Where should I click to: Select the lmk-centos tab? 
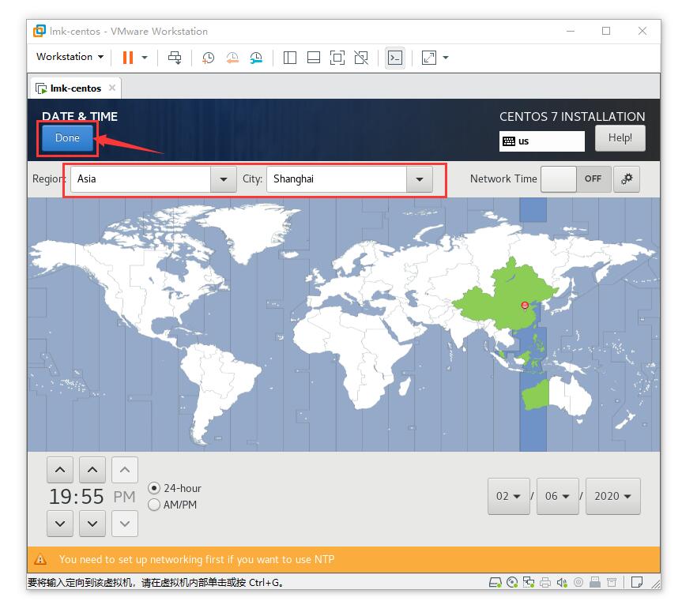pos(76,88)
